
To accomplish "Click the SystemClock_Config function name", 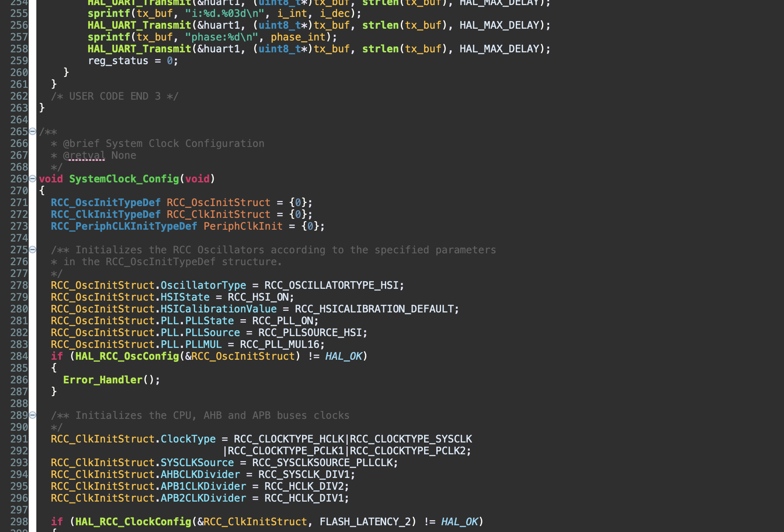I will pyautogui.click(x=124, y=179).
